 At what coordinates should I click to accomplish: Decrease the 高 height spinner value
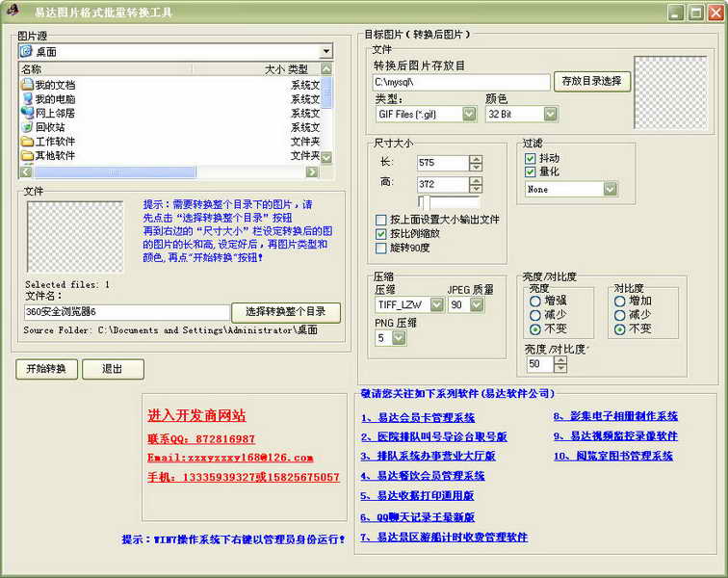click(x=476, y=189)
